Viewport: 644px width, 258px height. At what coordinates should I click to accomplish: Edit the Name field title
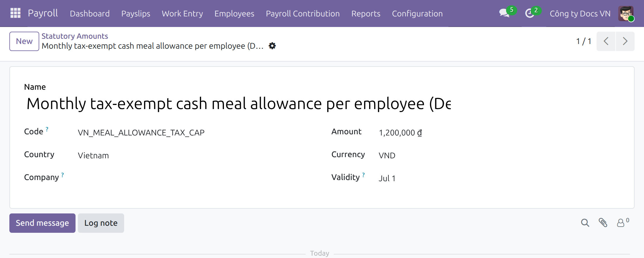pos(239,103)
